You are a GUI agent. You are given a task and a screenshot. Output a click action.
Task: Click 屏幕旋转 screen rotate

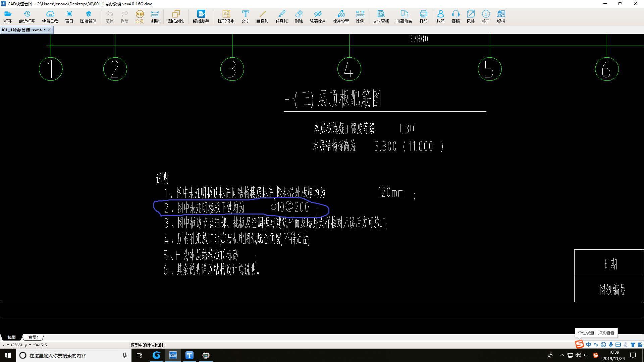click(404, 17)
